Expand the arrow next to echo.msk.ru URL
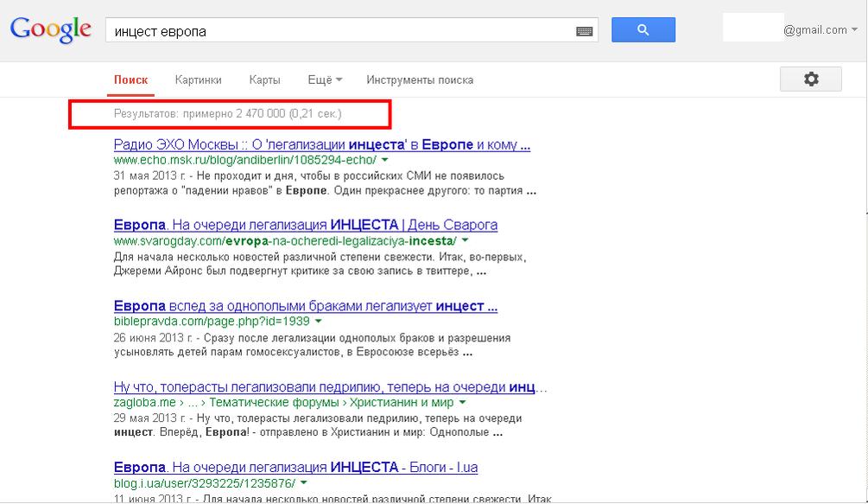Screen dimensions: 868x504 pyautogui.click(x=385, y=160)
